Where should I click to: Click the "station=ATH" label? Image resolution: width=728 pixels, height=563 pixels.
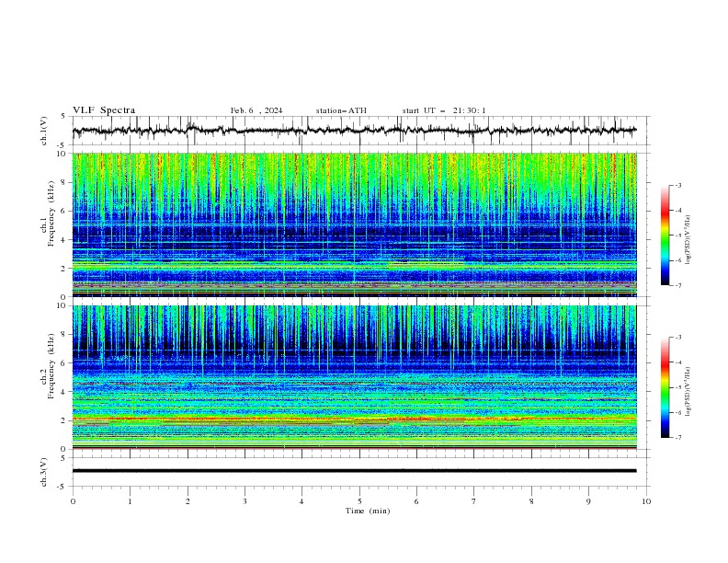[341, 110]
